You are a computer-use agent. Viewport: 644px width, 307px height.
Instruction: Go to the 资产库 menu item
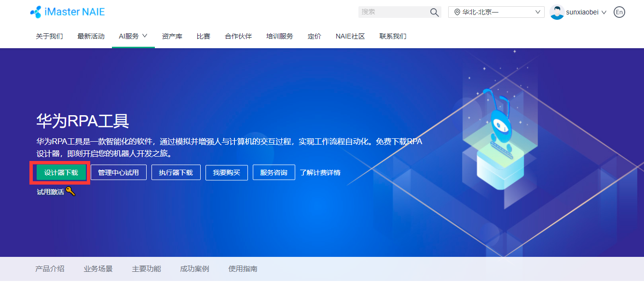[x=172, y=36]
